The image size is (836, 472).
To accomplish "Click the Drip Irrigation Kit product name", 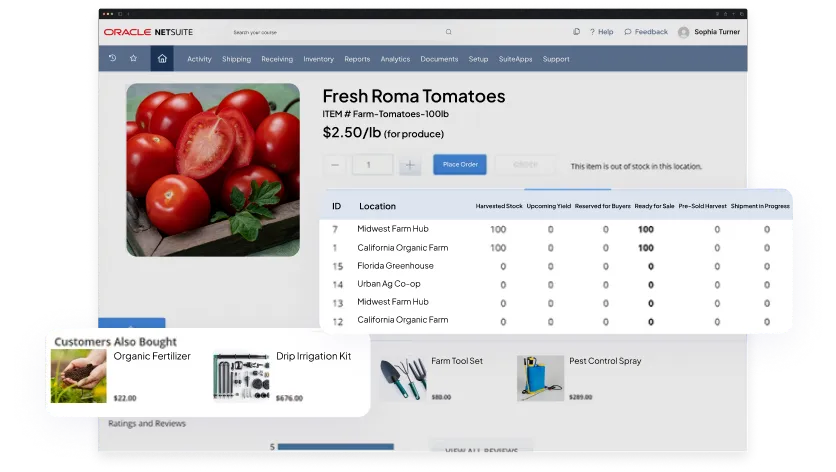I will click(x=314, y=356).
